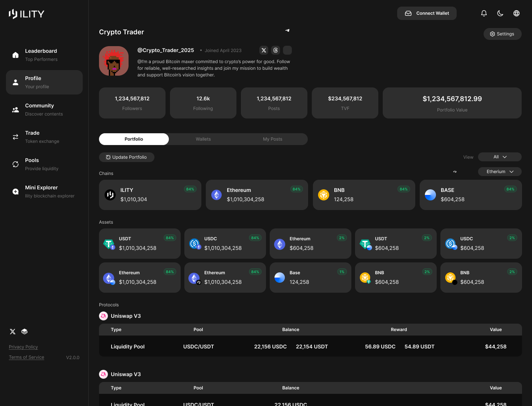532x406 pixels.
Task: Open the Community discover contents icon
Action: click(x=15, y=109)
